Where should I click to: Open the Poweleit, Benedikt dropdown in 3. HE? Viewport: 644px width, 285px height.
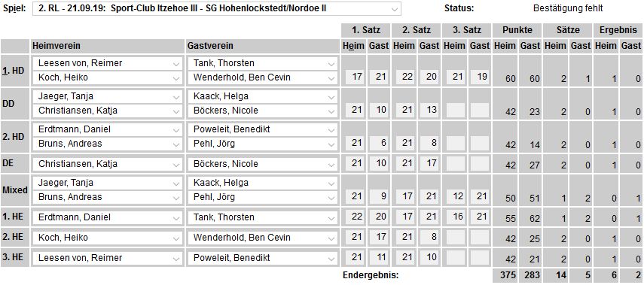(262, 258)
